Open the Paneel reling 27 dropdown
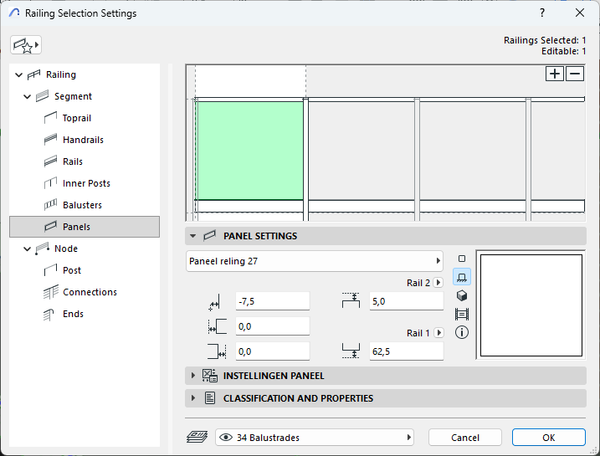The image size is (600, 456). click(314, 261)
